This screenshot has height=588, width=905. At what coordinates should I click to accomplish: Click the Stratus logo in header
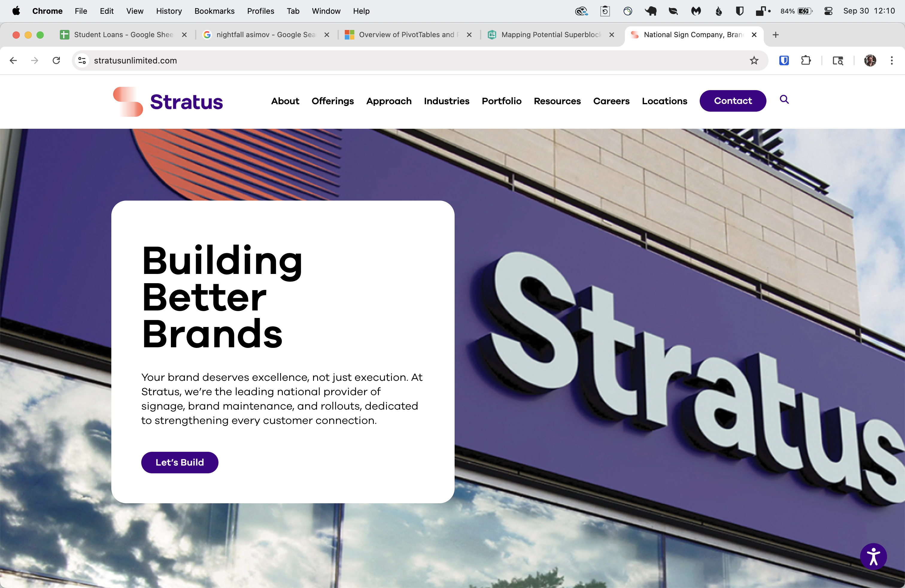click(168, 101)
